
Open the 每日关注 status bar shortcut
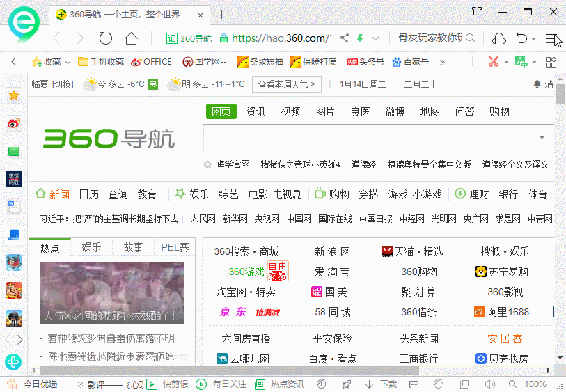click(221, 384)
